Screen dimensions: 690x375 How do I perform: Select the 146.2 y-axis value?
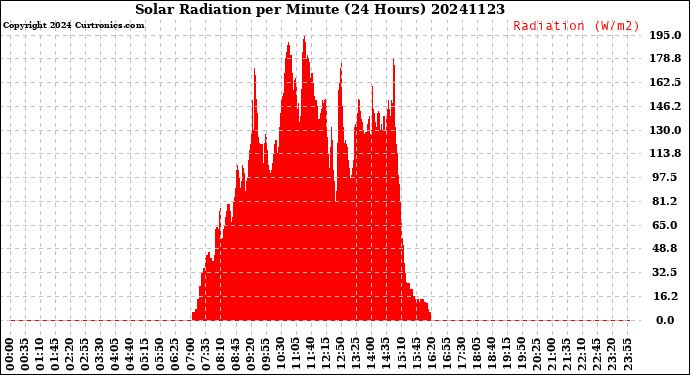(x=665, y=106)
